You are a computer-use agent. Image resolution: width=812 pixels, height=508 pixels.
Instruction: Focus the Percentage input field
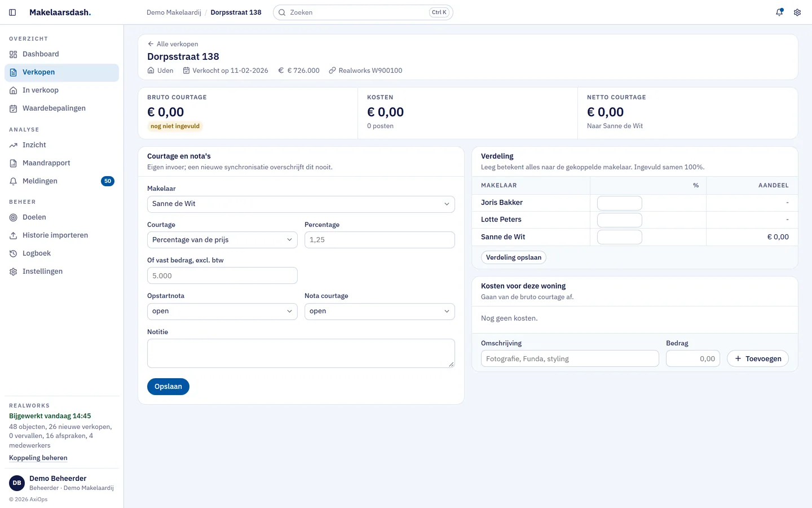(x=379, y=240)
